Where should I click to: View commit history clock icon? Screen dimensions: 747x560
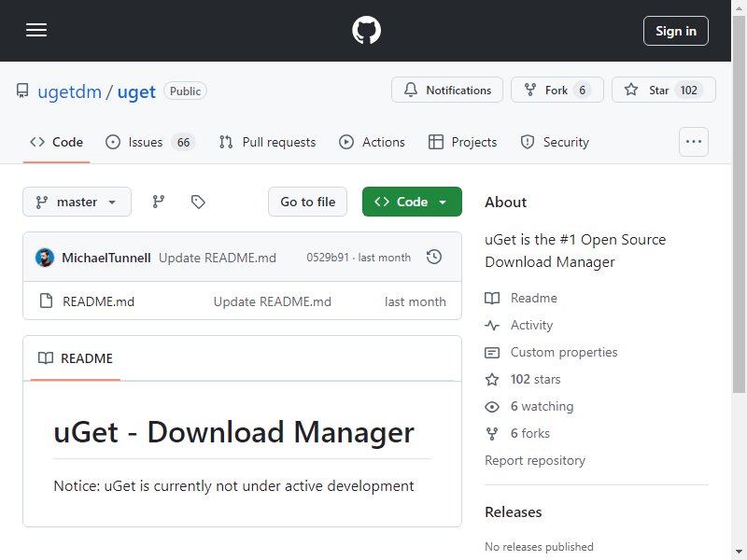[x=434, y=258]
